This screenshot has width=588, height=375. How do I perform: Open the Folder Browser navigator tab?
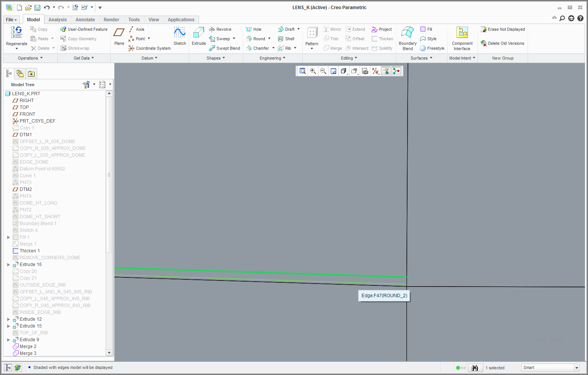coord(20,74)
